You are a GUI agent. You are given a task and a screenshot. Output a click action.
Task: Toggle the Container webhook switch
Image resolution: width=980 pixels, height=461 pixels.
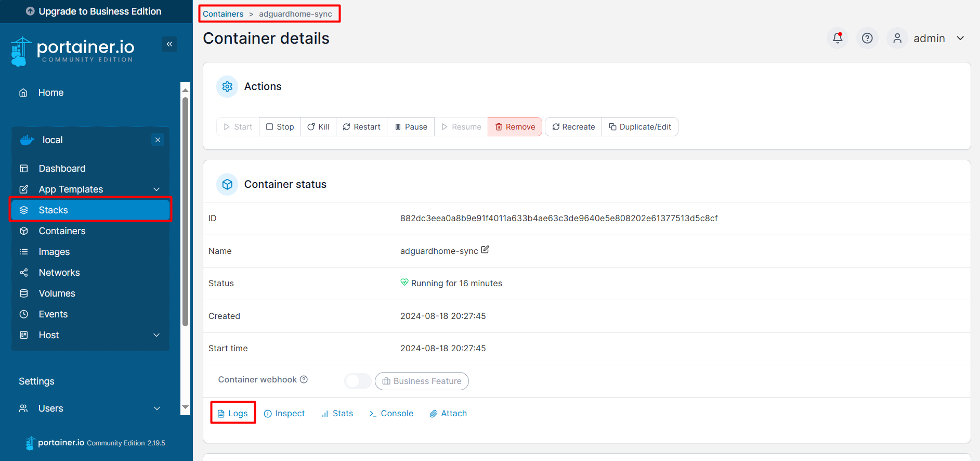click(x=358, y=381)
